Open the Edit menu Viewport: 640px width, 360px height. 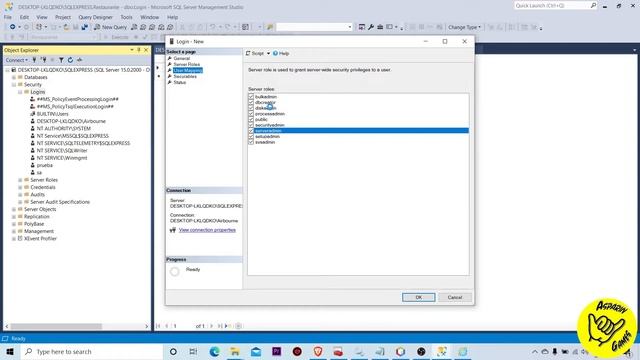24,17
